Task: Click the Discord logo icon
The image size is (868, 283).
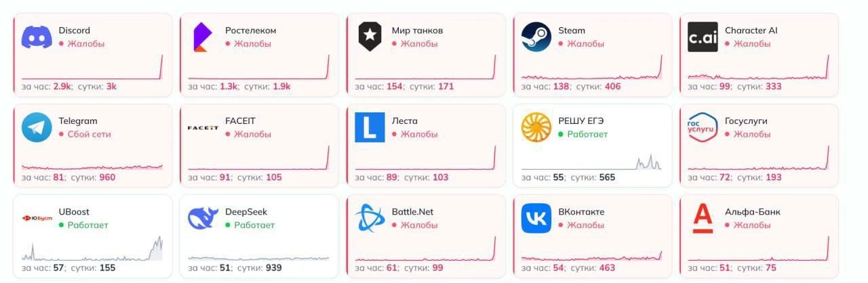Action: click(x=37, y=37)
